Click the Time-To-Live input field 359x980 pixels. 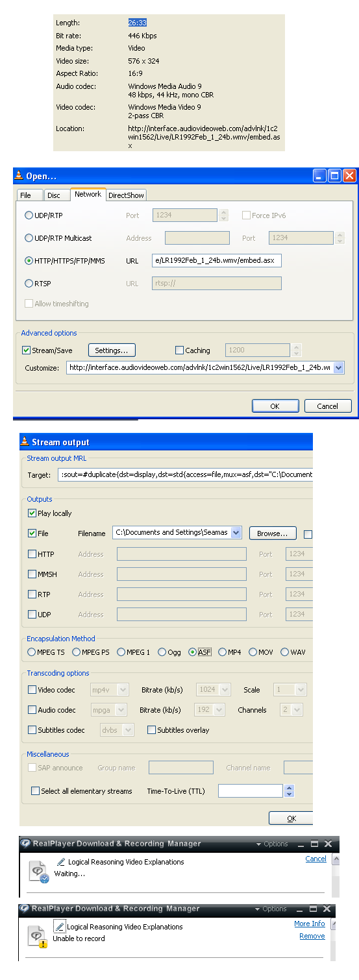[x=251, y=790]
